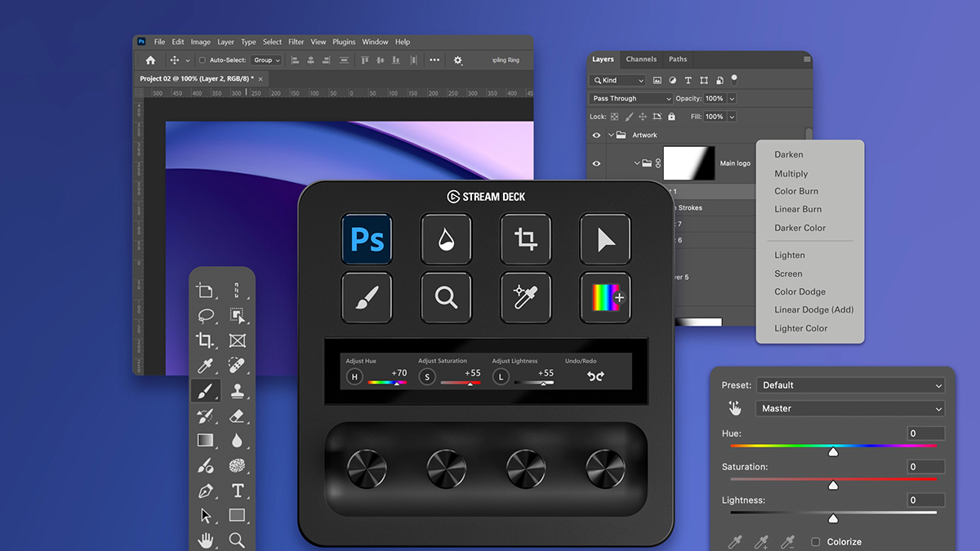This screenshot has width=980, height=551.
Task: Select the Hand tool
Action: click(206, 540)
